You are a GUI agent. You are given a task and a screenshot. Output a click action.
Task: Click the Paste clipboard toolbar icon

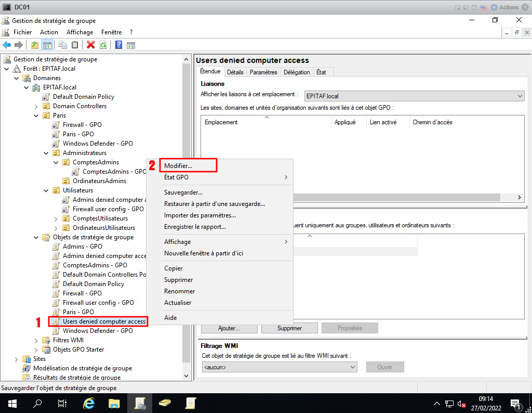point(75,45)
